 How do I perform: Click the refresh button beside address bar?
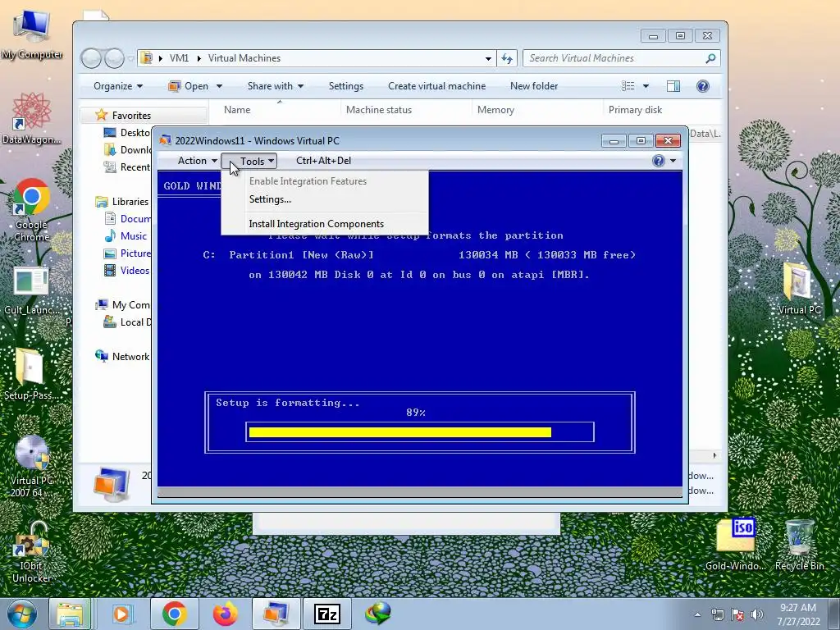tap(507, 58)
